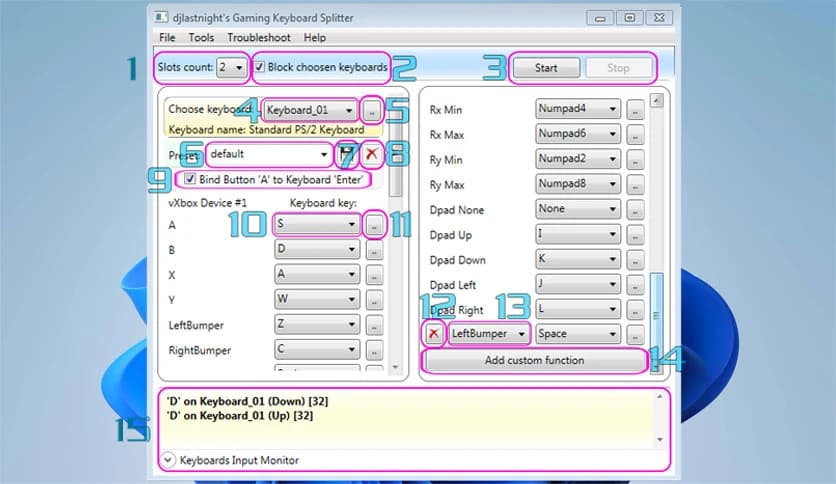Click Add custom function button
The width and height of the screenshot is (836, 484).
(534, 360)
